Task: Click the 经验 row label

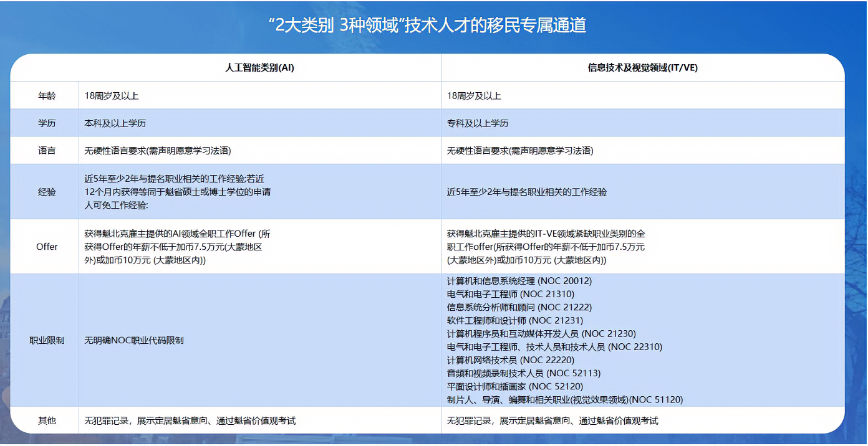Action: point(47,192)
